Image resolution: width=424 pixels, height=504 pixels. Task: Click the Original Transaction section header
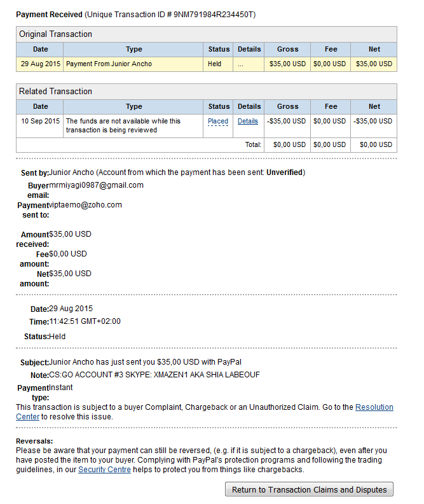[x=207, y=34]
